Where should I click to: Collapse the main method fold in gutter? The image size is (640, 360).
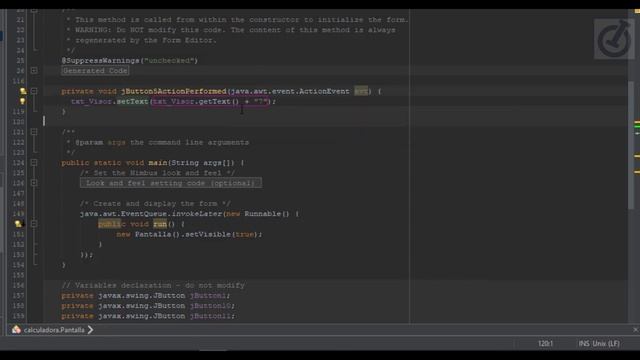pos(34,162)
